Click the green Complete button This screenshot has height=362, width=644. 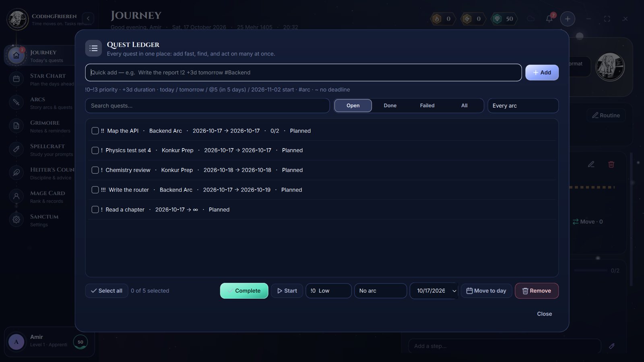click(244, 291)
